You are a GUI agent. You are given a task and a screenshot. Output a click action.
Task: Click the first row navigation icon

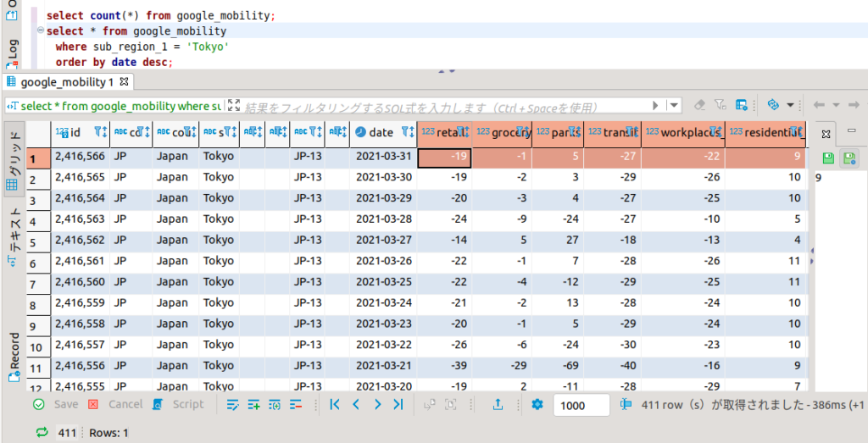point(335,405)
